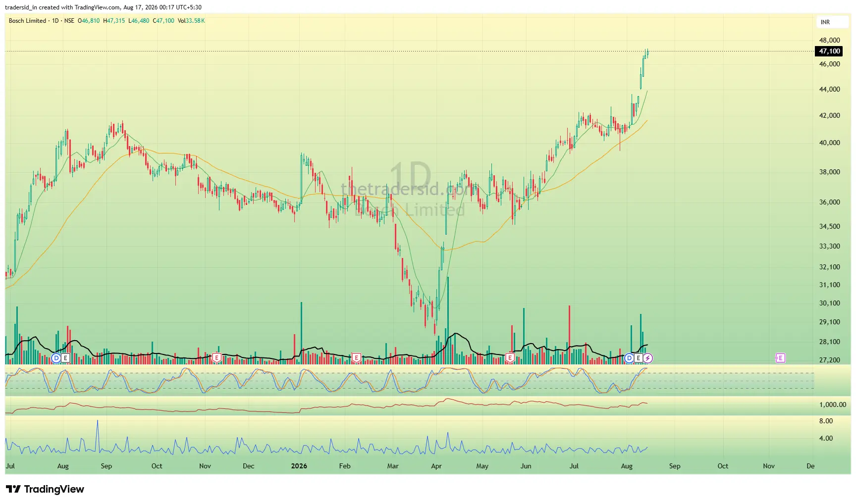This screenshot has width=856, height=504.
Task: Click the 36,000 price axis label
Action: [830, 202]
